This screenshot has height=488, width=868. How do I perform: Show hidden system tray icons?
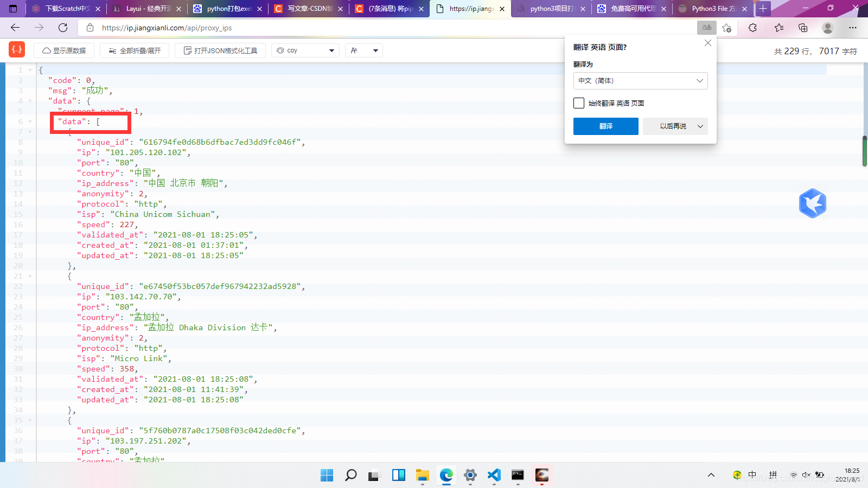click(711, 475)
